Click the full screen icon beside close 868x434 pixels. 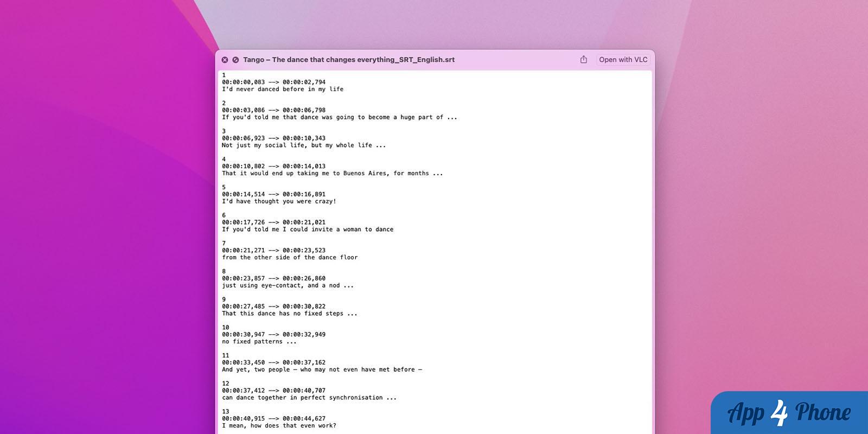click(235, 60)
